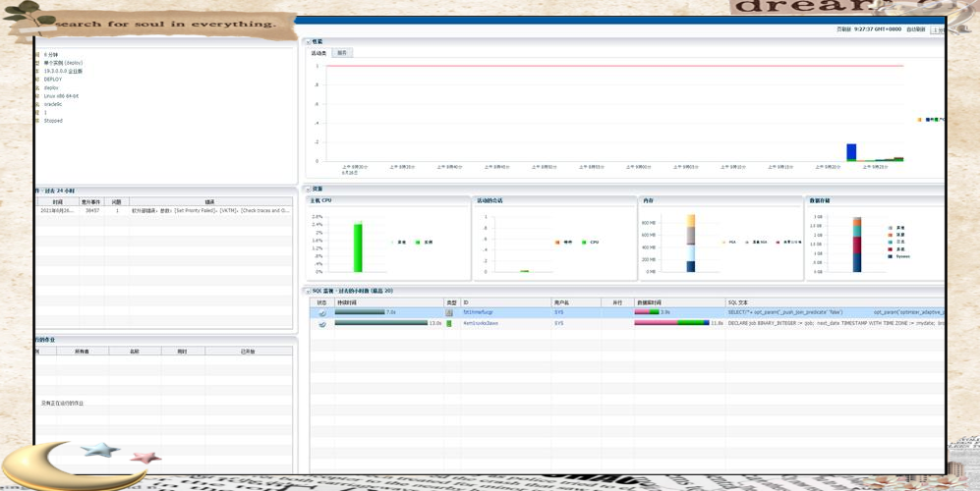This screenshot has width=980, height=491.
Task: Click the CPU legend swatch in 活动的会话
Action: pyautogui.click(x=584, y=243)
